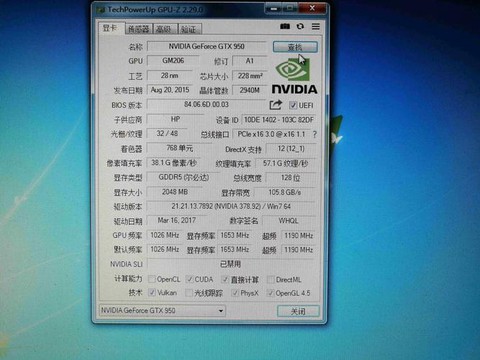Click the NVIDIA SLI status 已禁用

click(231, 264)
